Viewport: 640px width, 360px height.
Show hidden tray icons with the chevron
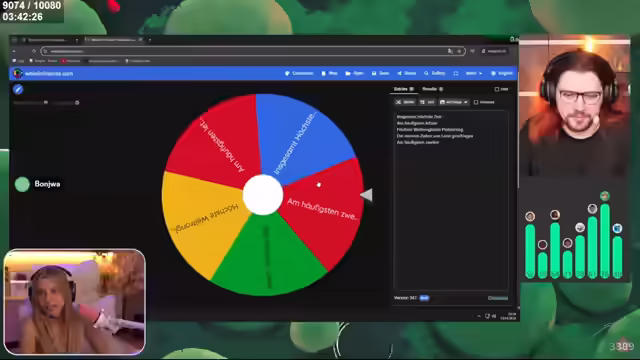pyautogui.click(x=478, y=316)
